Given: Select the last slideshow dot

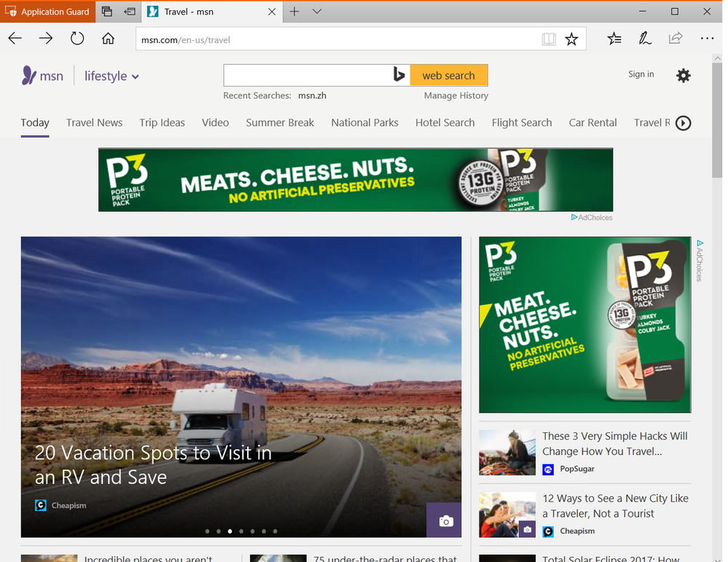Looking at the screenshot, I should (275, 531).
